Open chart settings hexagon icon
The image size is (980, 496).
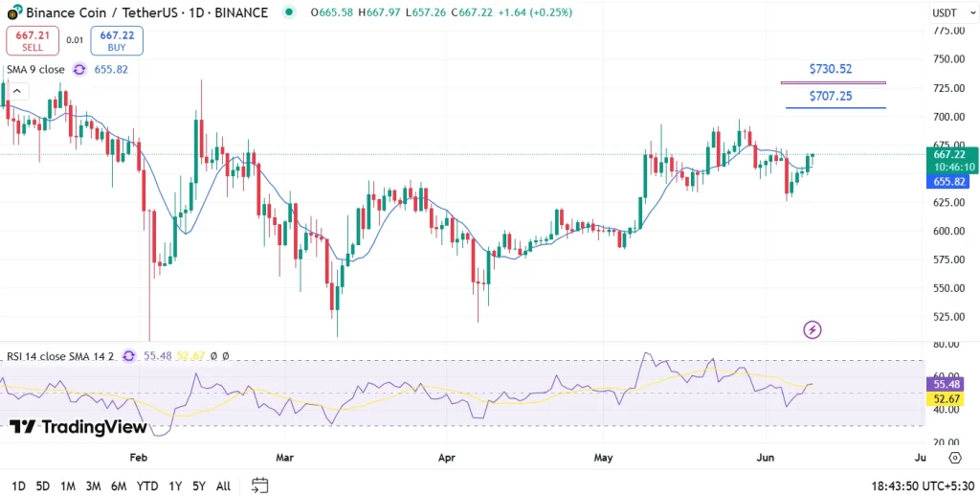[954, 458]
